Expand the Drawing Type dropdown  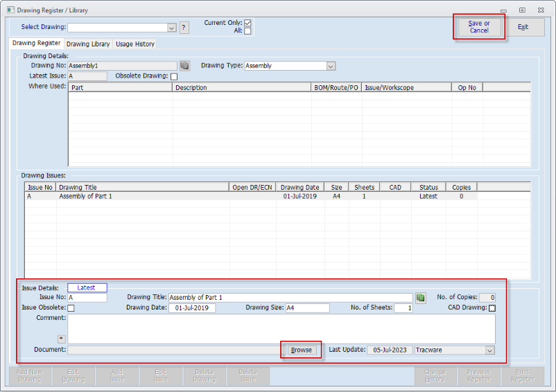(x=331, y=66)
